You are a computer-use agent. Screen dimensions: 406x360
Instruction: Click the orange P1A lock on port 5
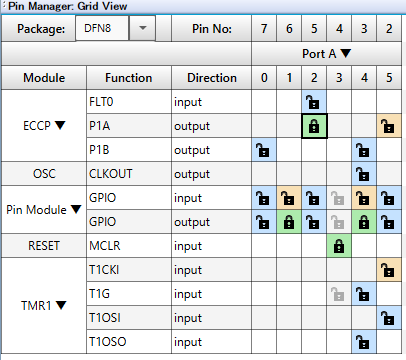coord(389,126)
